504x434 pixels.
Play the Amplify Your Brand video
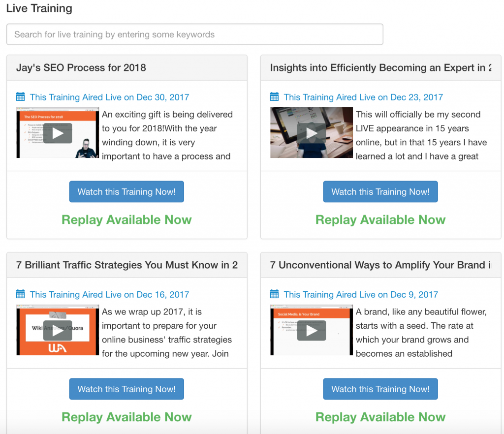312,330
